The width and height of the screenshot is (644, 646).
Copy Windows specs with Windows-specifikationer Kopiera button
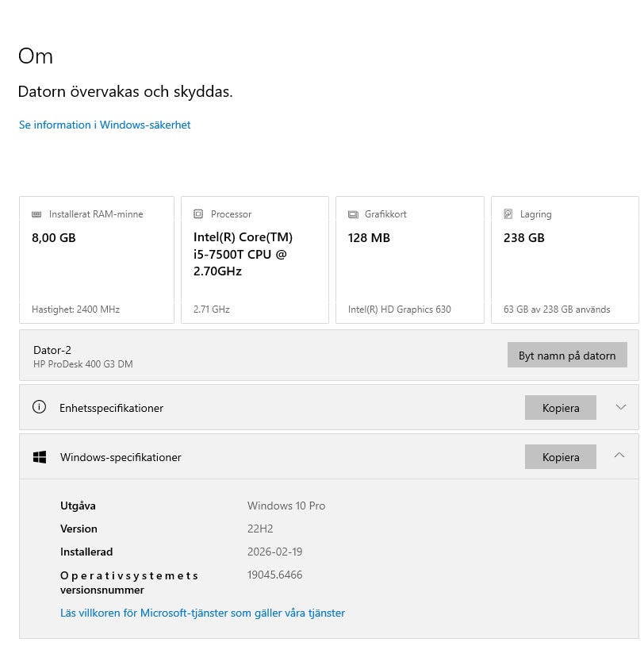[x=561, y=457]
